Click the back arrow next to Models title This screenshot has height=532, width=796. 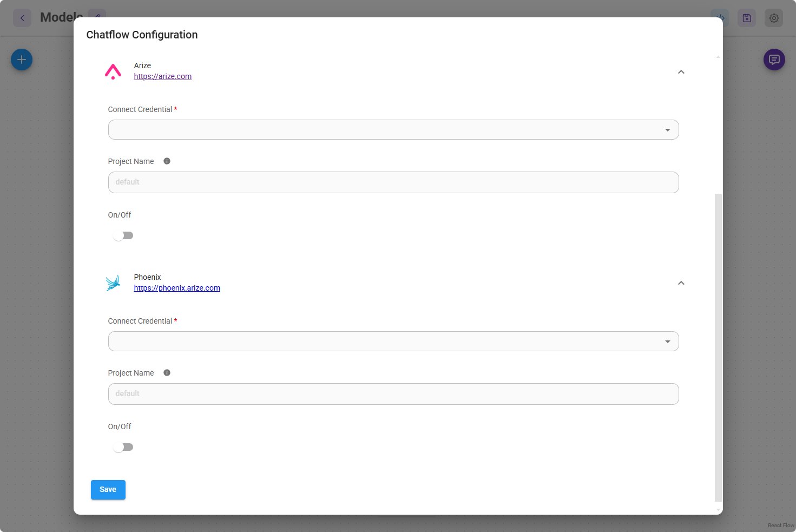22,18
